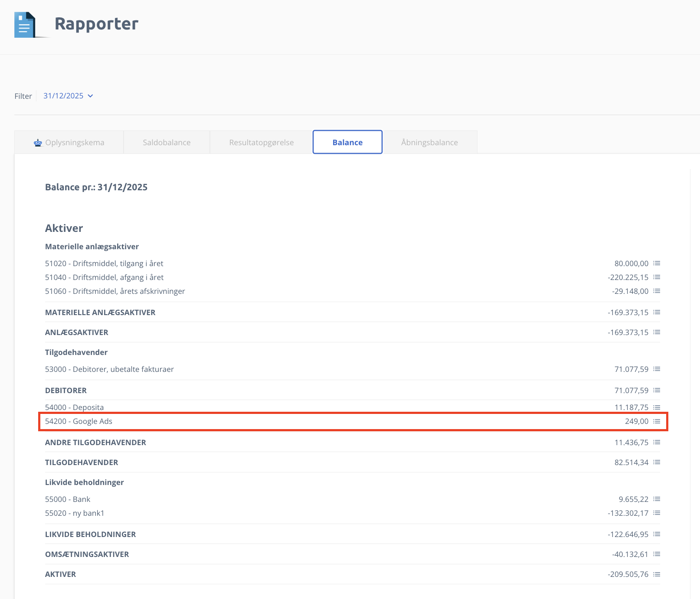Open list icon for 55020 ny bank1
The height and width of the screenshot is (599, 700).
point(657,513)
